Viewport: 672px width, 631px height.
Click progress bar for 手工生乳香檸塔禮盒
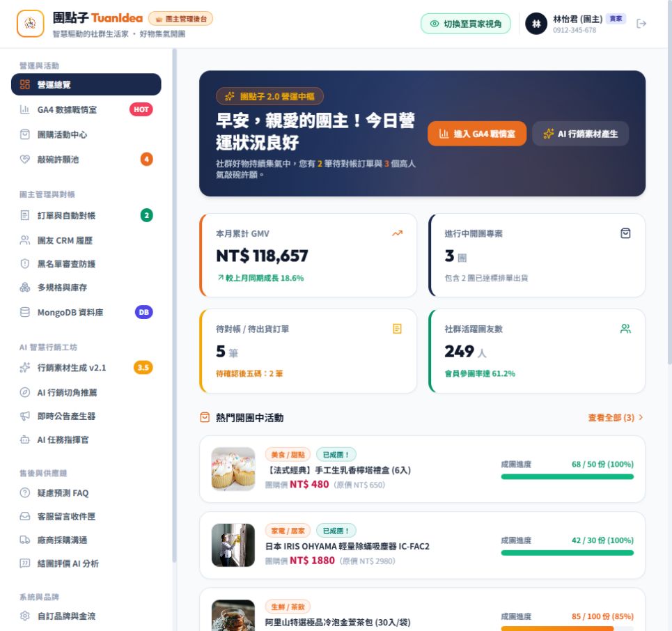tap(567, 476)
